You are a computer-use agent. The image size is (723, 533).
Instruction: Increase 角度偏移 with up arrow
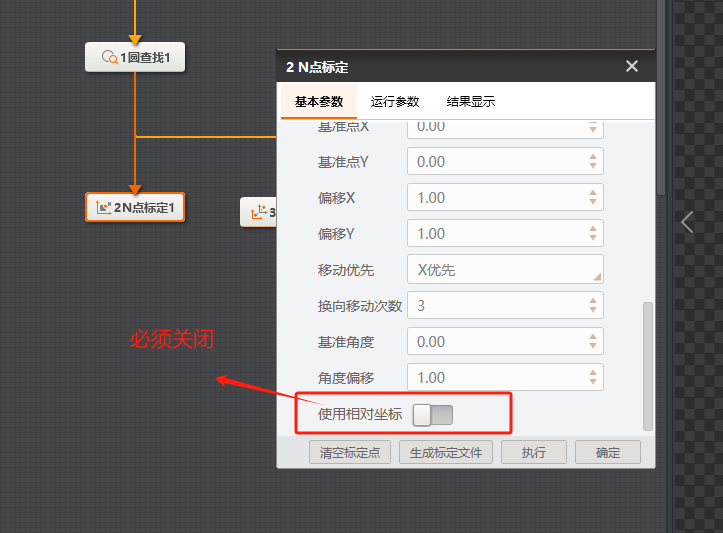[x=593, y=373]
